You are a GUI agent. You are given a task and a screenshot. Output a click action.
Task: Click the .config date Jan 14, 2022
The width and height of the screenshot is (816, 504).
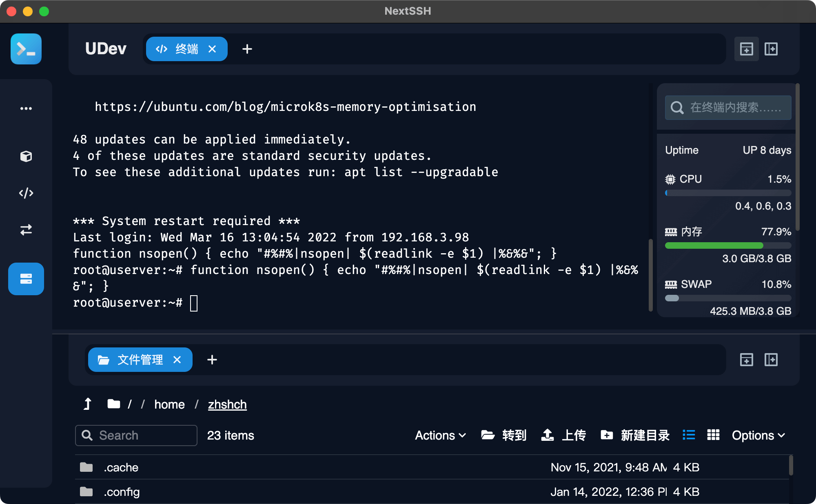pyautogui.click(x=609, y=492)
